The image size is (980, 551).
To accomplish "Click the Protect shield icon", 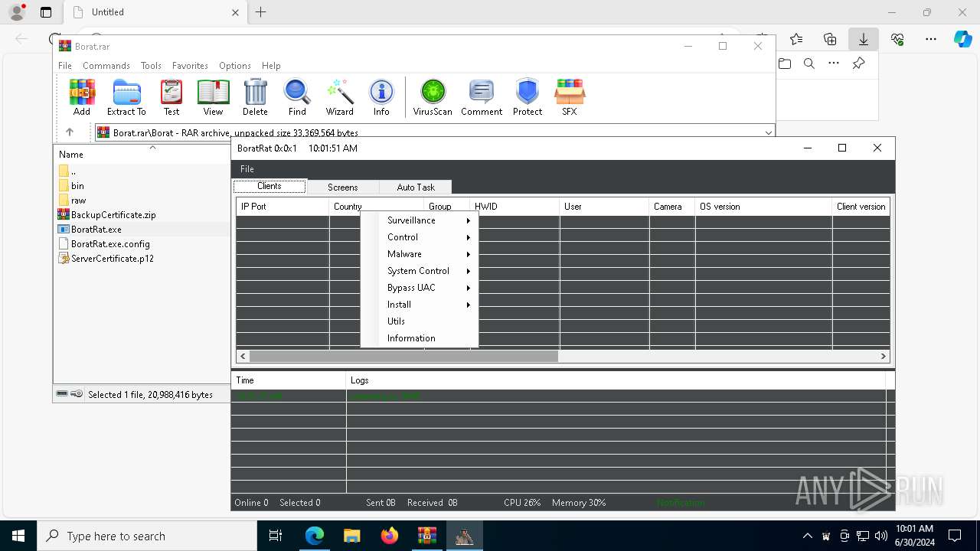I will click(x=528, y=97).
